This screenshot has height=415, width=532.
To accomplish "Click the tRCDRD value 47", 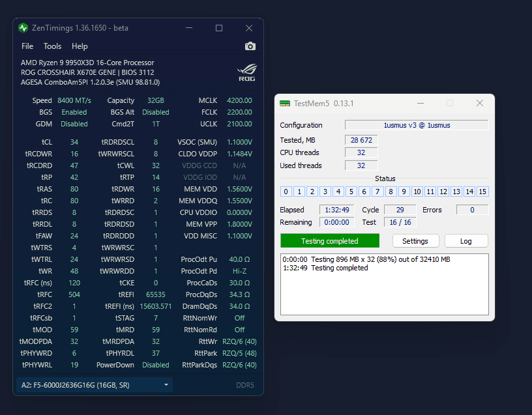I will coord(74,165).
